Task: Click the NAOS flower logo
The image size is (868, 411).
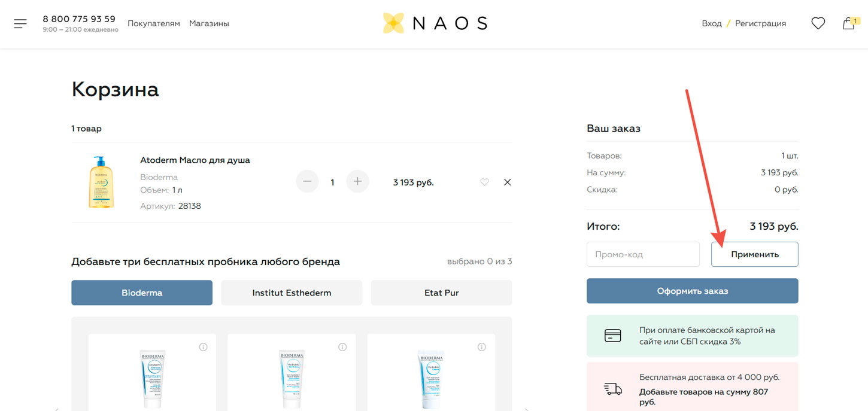Action: (x=394, y=23)
